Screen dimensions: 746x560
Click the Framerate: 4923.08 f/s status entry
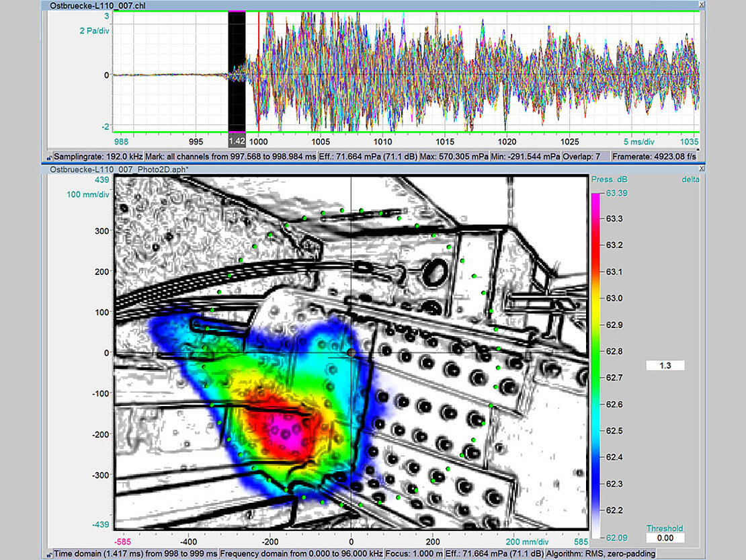click(x=654, y=157)
